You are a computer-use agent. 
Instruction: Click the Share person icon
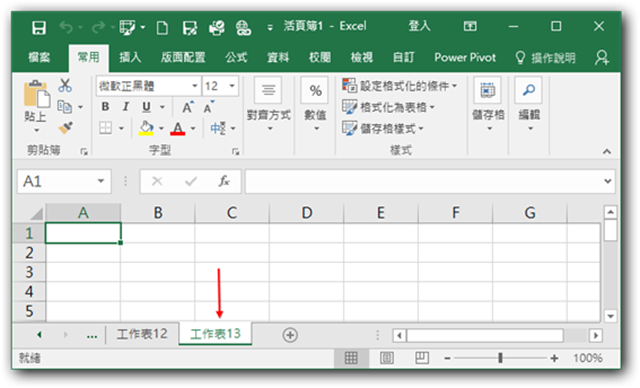click(602, 58)
